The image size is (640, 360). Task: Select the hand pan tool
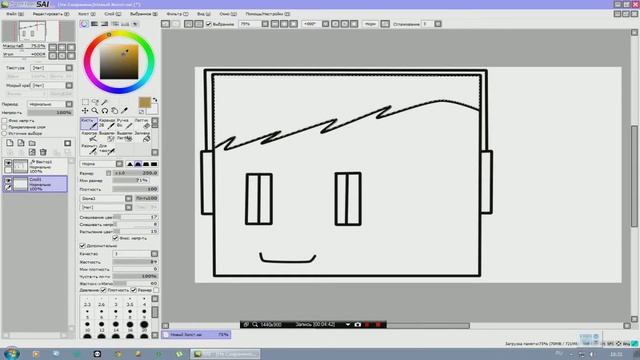coord(115,111)
